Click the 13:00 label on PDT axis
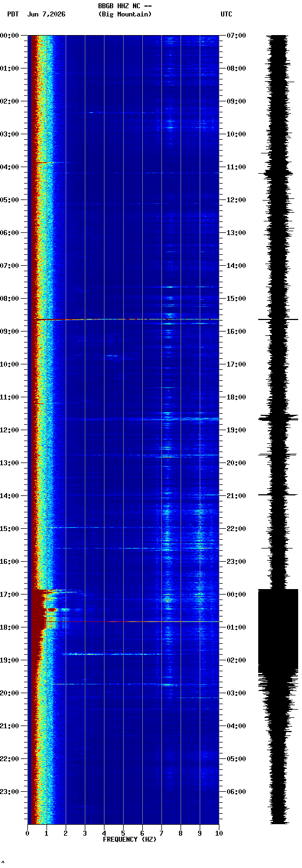This screenshot has width=302, height=868. click(9, 463)
